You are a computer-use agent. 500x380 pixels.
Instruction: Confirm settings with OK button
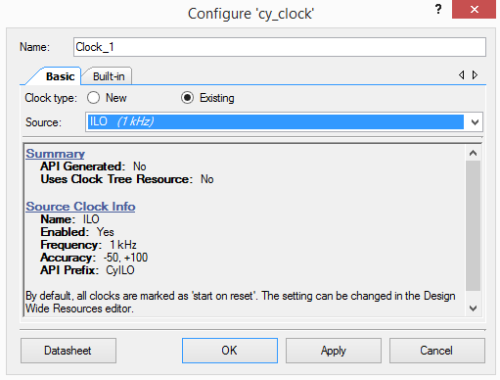[x=230, y=351]
